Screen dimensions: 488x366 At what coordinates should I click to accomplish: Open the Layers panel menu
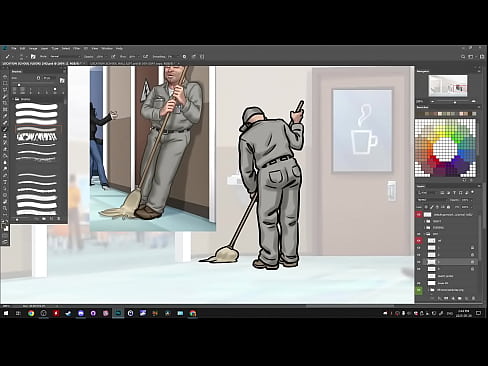(479, 186)
